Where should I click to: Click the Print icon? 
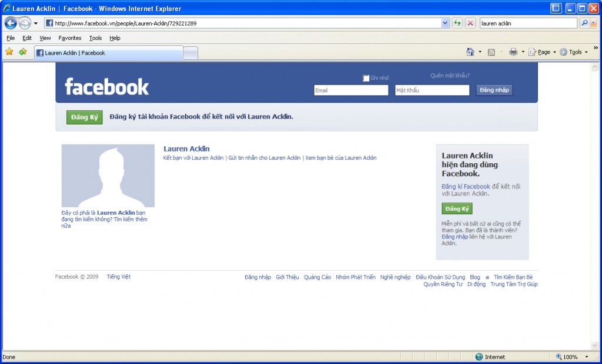(513, 52)
